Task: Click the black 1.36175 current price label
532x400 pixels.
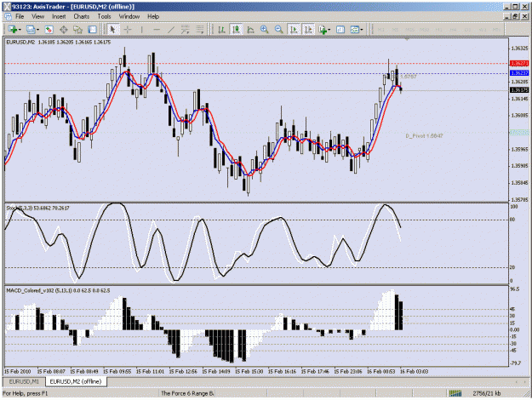Action: (x=519, y=90)
